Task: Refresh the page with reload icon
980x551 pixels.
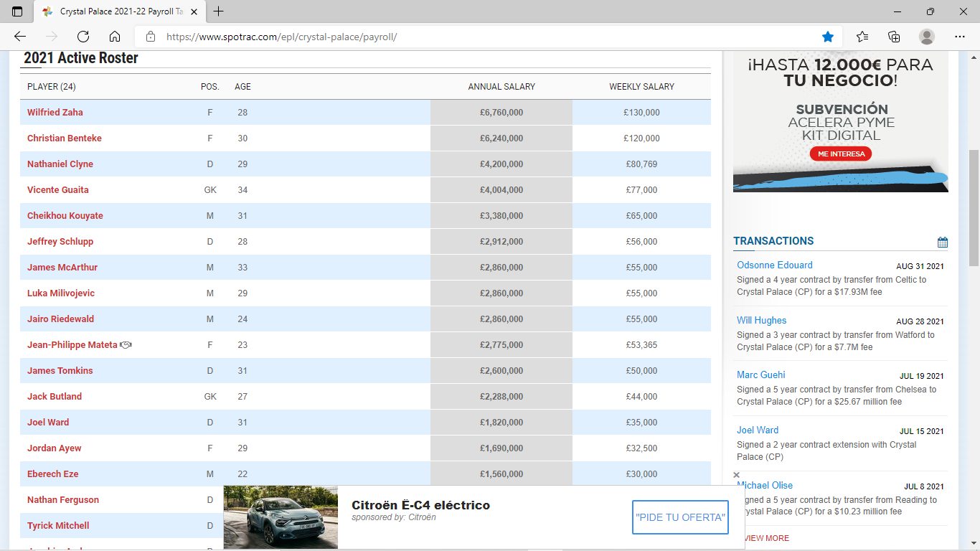Action: pyautogui.click(x=83, y=37)
